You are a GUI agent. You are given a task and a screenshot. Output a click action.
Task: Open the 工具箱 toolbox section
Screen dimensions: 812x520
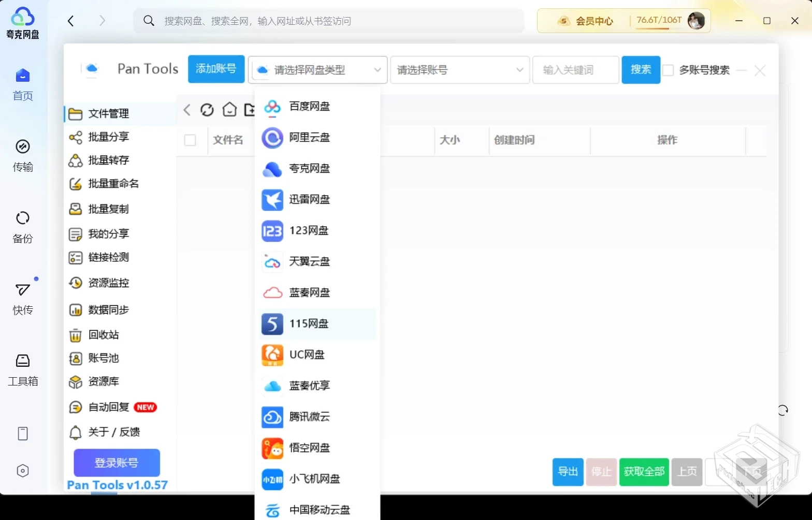pos(23,370)
